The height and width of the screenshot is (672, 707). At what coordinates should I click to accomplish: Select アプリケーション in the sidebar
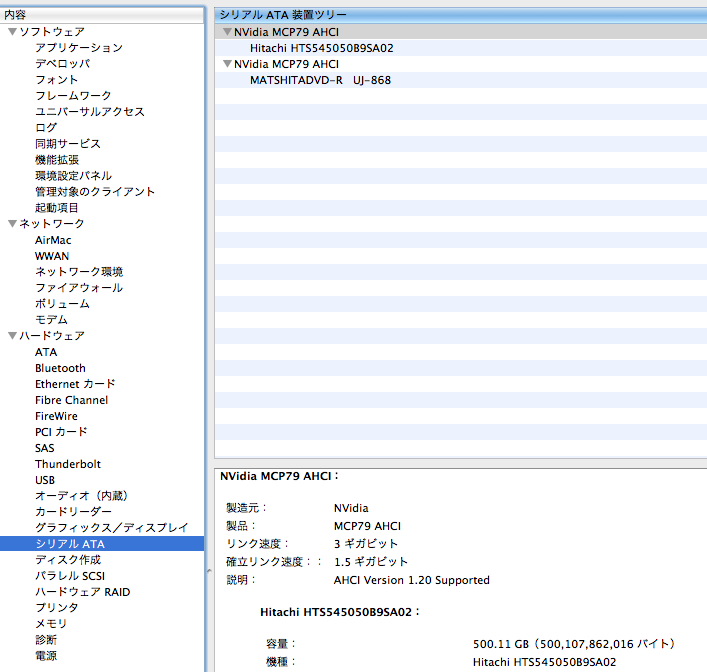[x=79, y=48]
